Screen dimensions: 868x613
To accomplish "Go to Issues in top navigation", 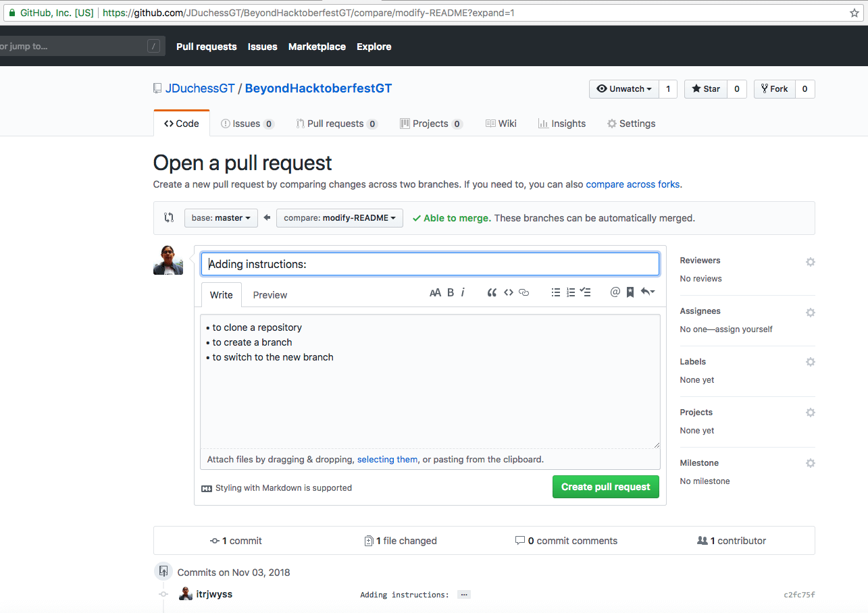I will pos(263,47).
